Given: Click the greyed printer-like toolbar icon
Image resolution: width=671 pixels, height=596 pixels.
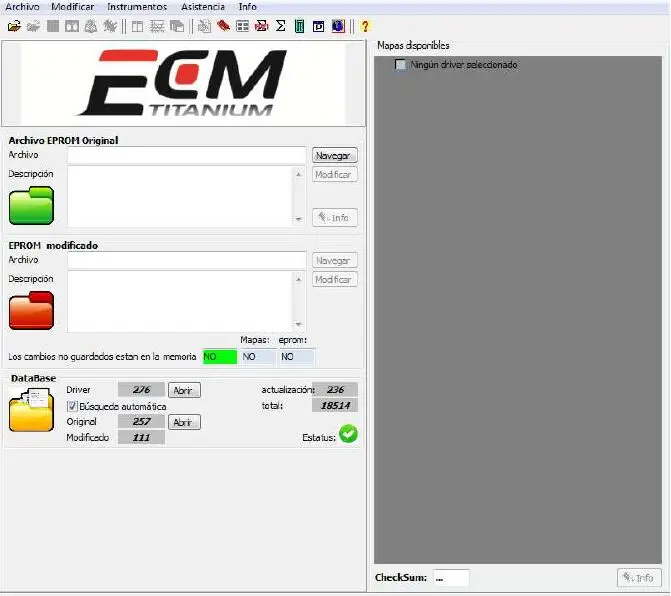Looking at the screenshot, I should point(91,27).
